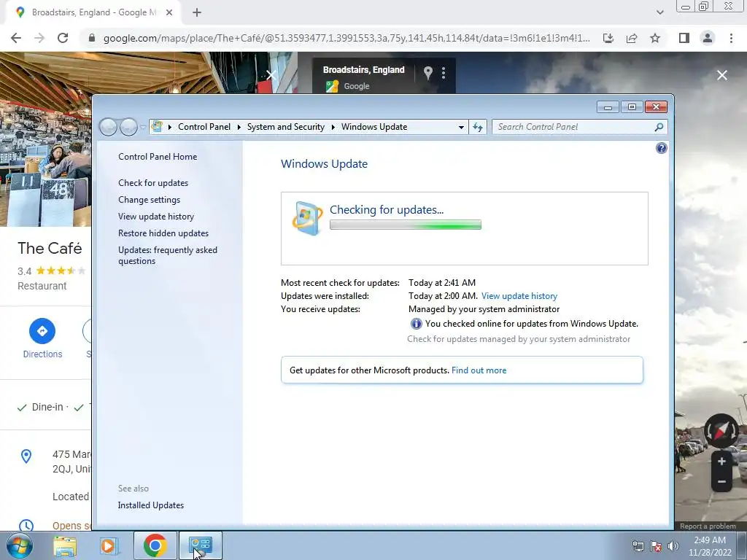747x560 pixels.
Task: Close the Broadstairs Google Maps tab
Action: coord(169,12)
